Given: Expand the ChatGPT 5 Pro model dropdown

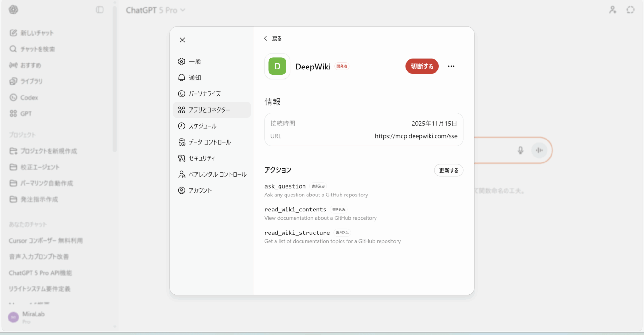Looking at the screenshot, I should click(x=155, y=10).
